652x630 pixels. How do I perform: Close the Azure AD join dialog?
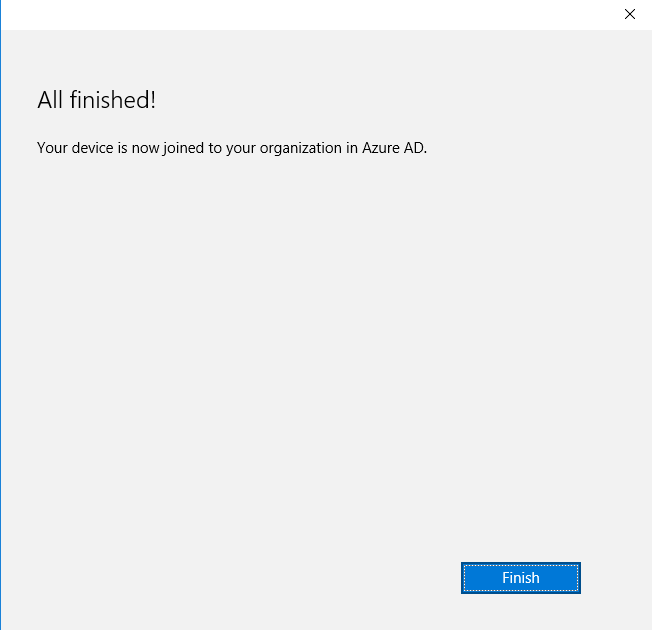(630, 14)
